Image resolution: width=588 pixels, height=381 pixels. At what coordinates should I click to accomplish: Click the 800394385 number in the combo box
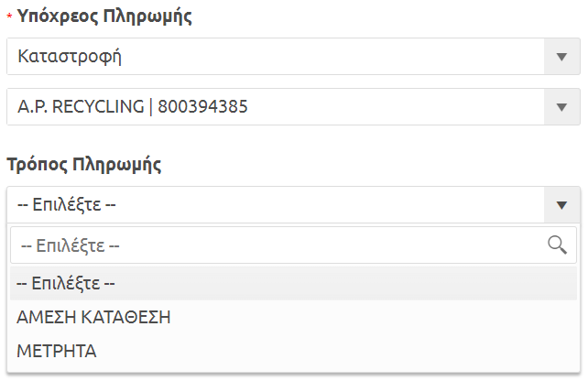click(202, 107)
